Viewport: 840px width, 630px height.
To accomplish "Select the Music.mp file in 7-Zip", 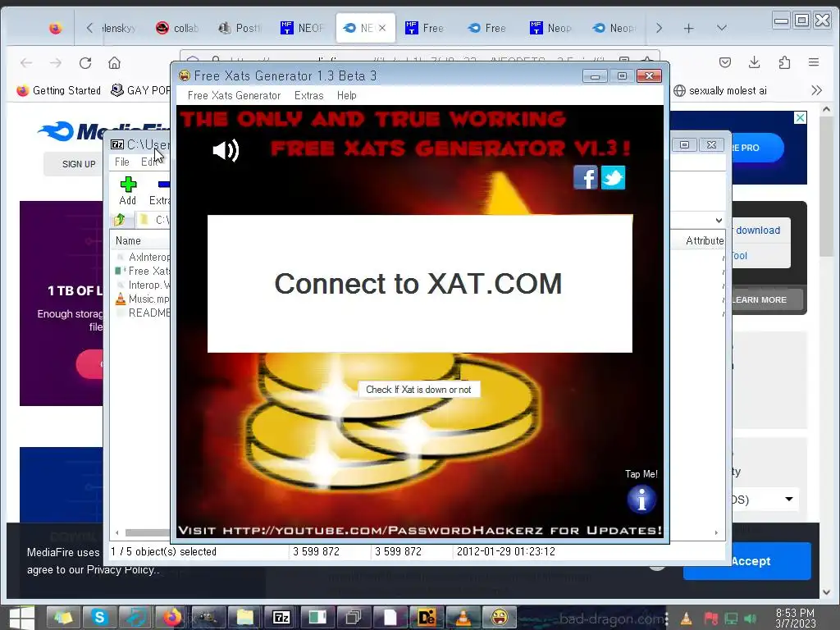I will pyautogui.click(x=144, y=299).
